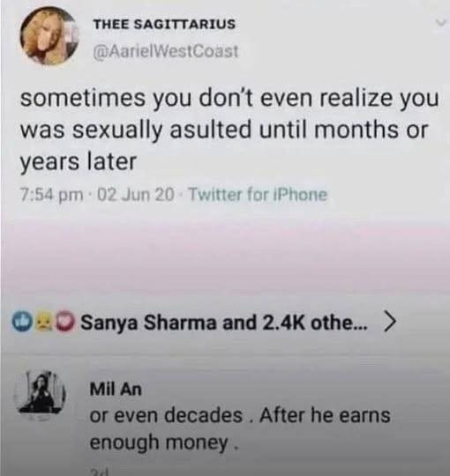
Task: Expand reactions list via the right arrow chevron
Action: [390, 322]
